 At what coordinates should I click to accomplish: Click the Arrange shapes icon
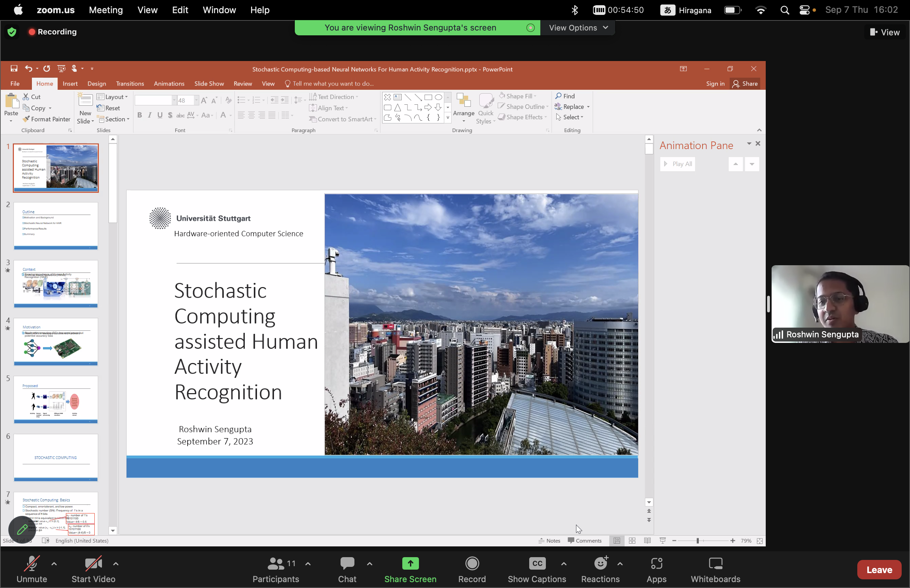[x=464, y=100]
